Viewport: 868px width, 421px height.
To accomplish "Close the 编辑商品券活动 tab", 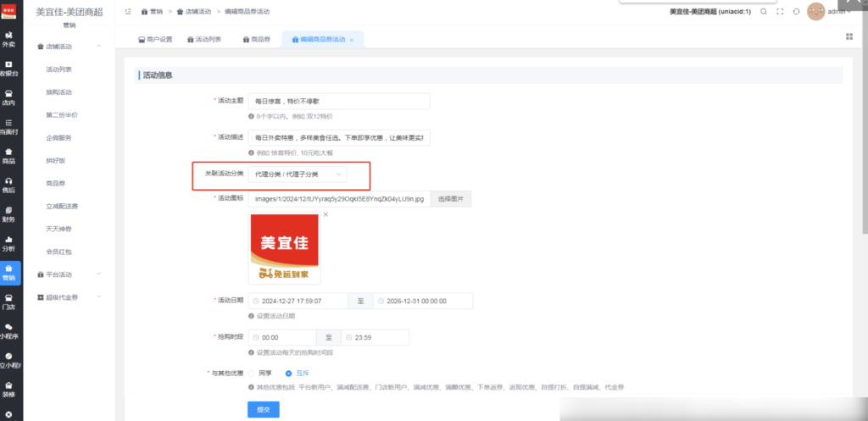I will click(x=352, y=40).
